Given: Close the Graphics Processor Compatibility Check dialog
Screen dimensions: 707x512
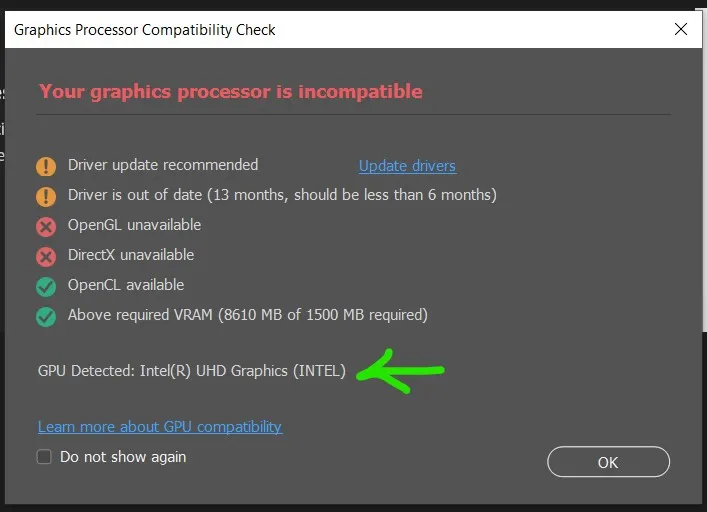Looking at the screenshot, I should (x=681, y=30).
